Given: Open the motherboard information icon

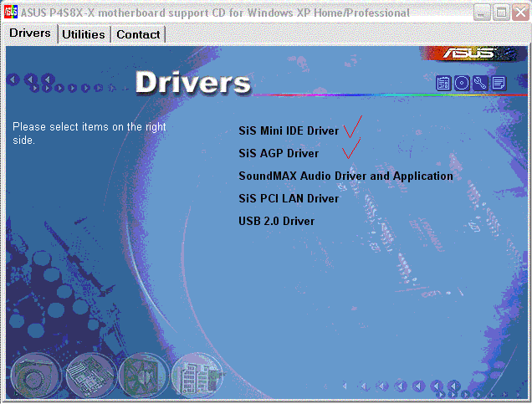Looking at the screenshot, I should 443,83.
